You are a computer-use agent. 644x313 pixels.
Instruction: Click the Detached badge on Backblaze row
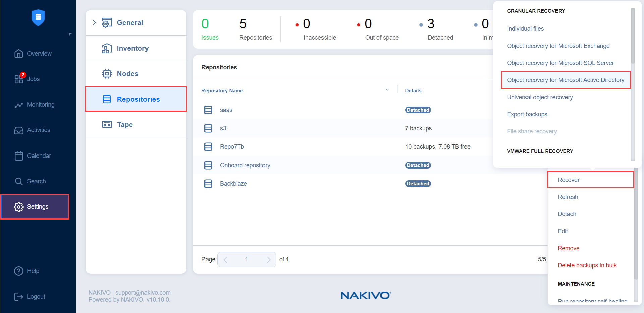(x=418, y=184)
